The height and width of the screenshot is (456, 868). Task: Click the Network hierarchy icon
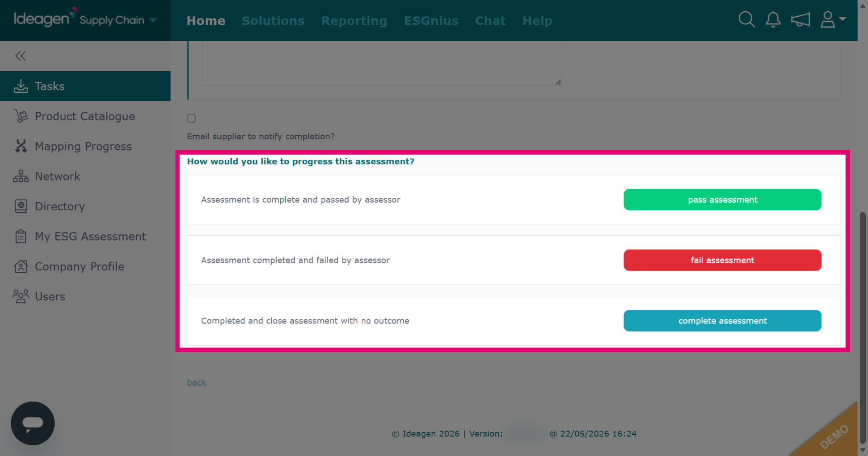[x=21, y=176]
